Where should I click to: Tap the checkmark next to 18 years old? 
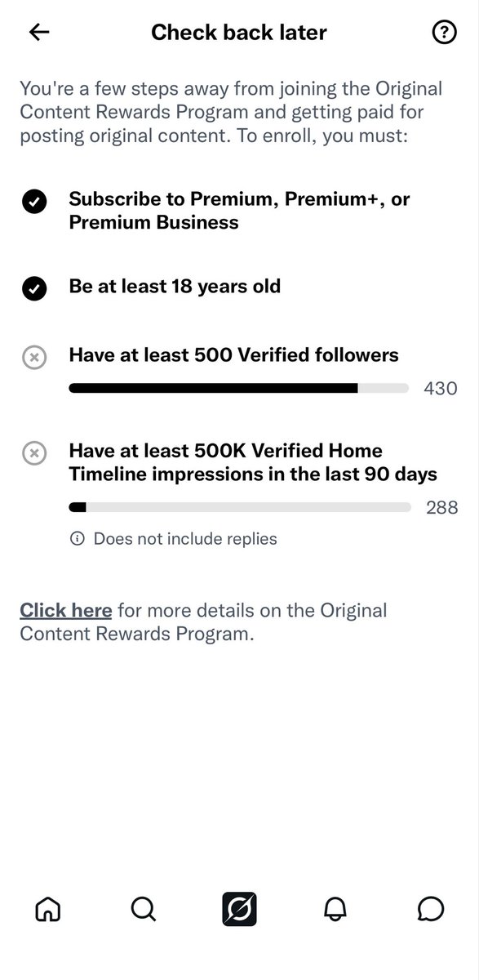[34, 289]
